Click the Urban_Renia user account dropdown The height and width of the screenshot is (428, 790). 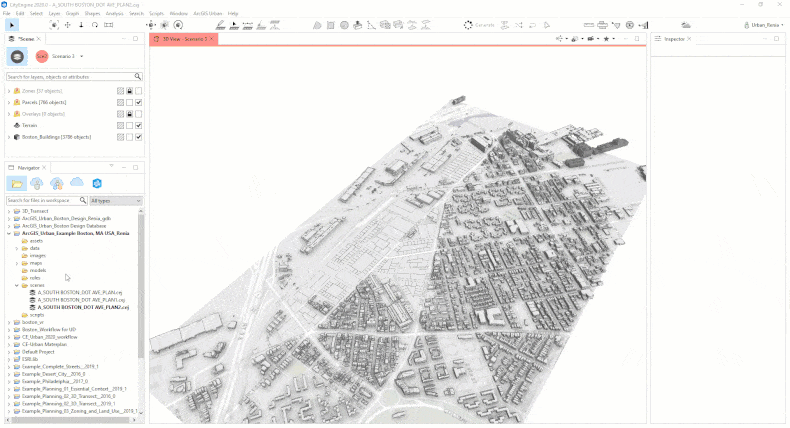click(x=764, y=25)
